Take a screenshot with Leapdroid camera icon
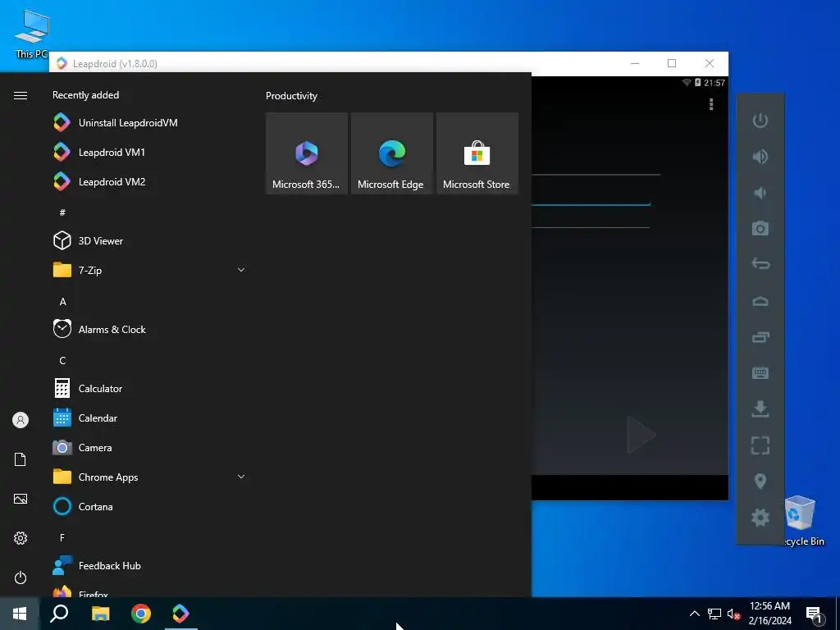840x630 pixels. pos(760,228)
